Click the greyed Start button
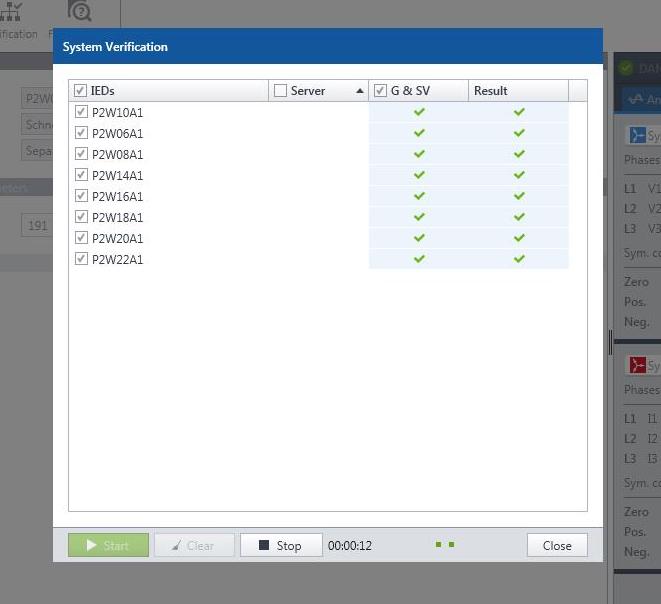661x604 pixels. [x=108, y=545]
